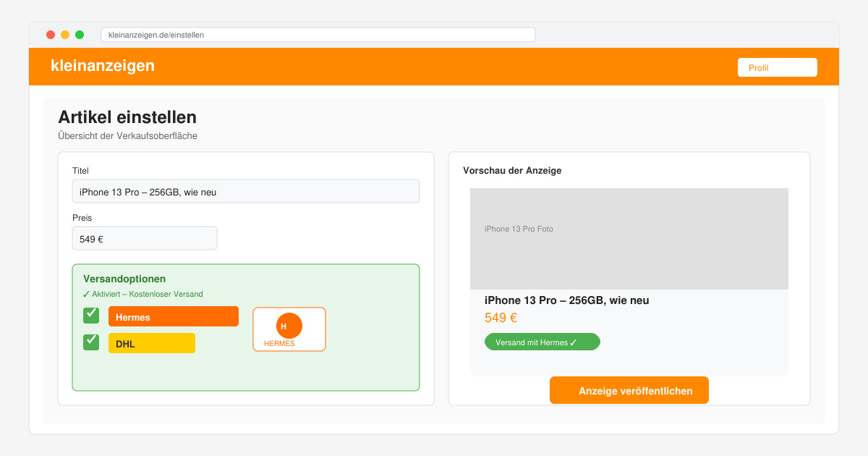Focus the Titel input field
The width and height of the screenshot is (868, 456).
[246, 191]
